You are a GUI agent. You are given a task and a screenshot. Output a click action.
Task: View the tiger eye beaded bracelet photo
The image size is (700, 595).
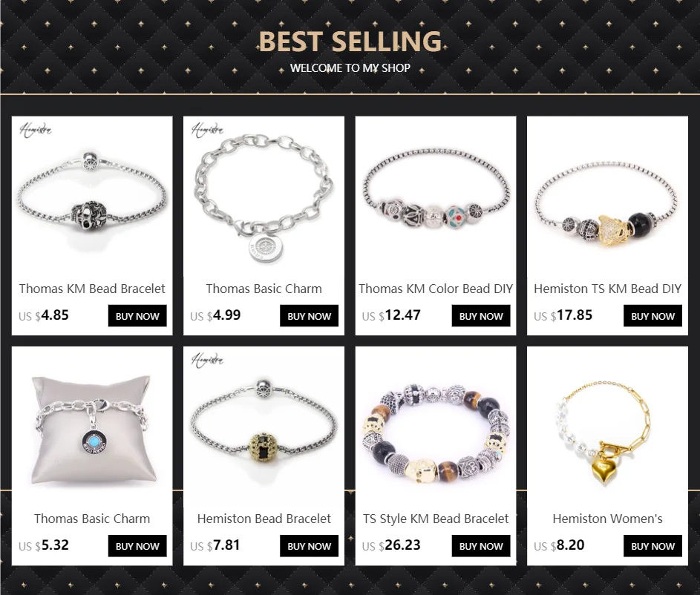[436, 427]
